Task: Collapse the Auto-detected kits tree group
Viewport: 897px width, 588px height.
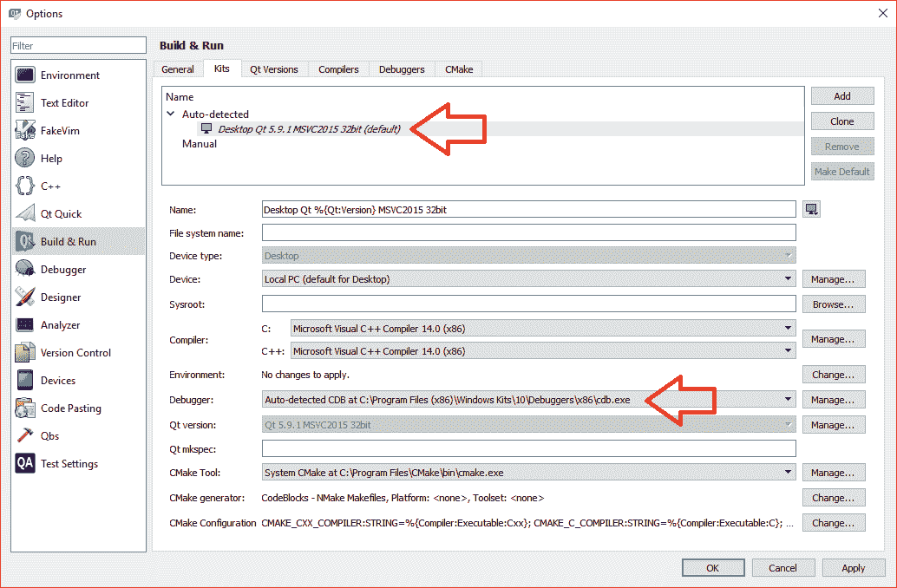Action: click(171, 114)
